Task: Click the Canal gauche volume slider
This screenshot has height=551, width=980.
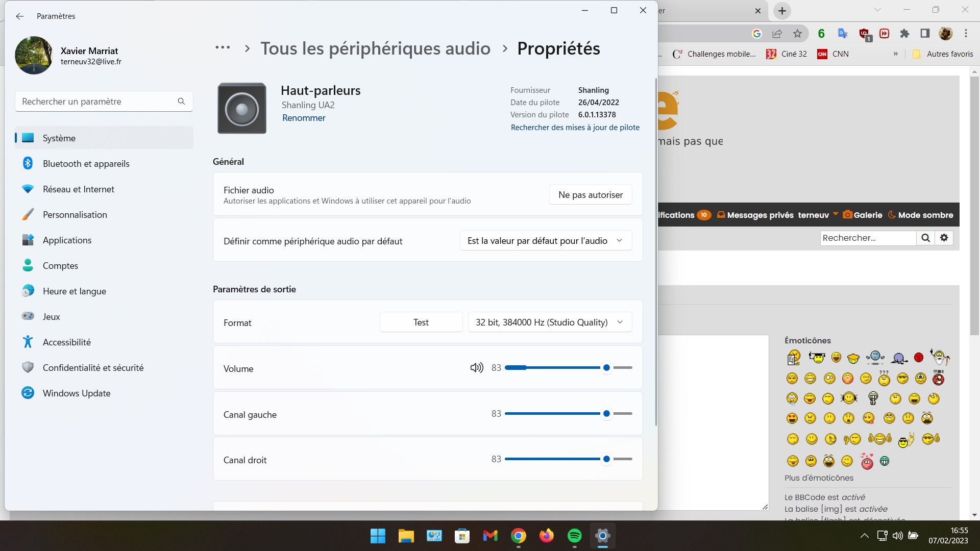Action: pyautogui.click(x=606, y=414)
